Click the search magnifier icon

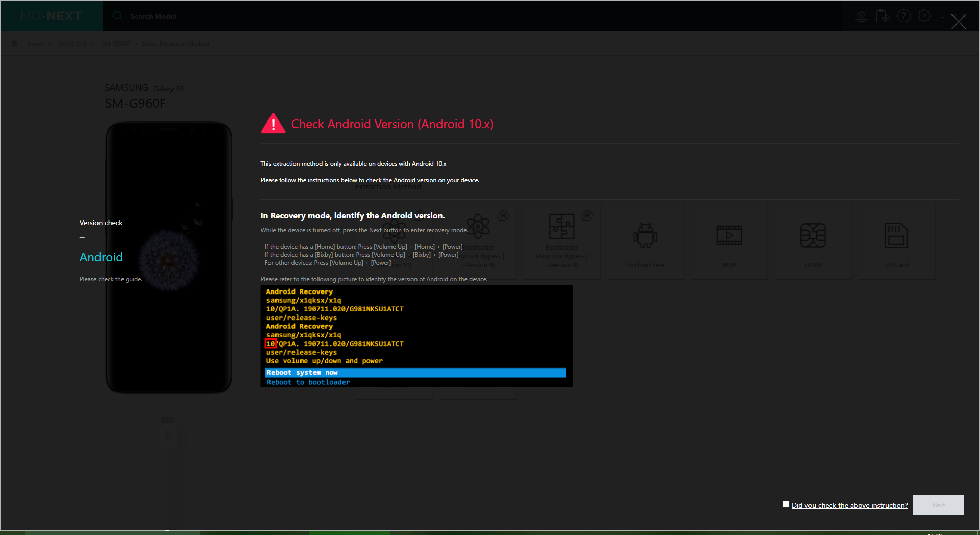(x=117, y=16)
